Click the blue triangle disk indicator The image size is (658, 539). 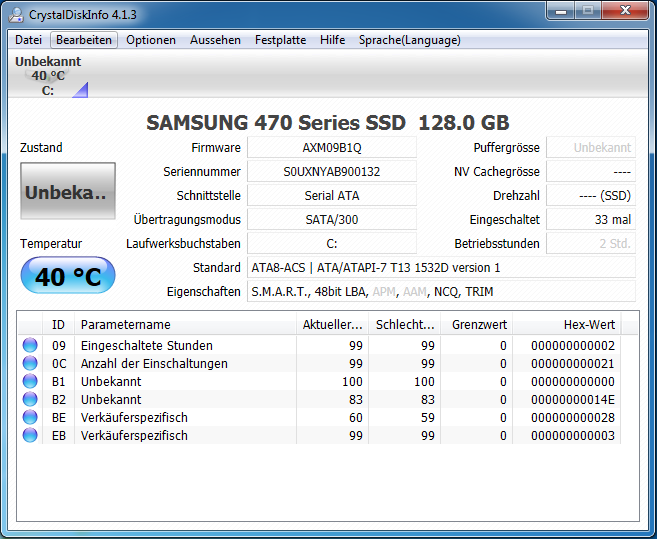coord(81,90)
